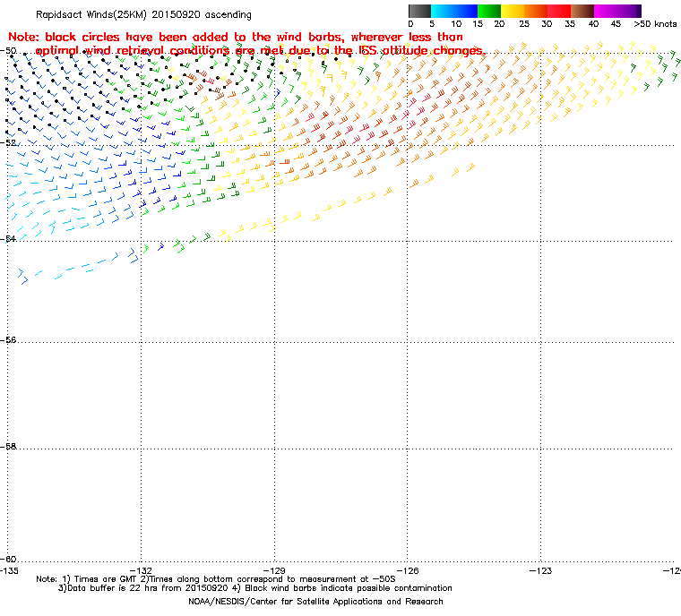The height and width of the screenshot is (616, 681).
Task: Click the cyan-blue 5-15 knots color band
Action: click(454, 11)
